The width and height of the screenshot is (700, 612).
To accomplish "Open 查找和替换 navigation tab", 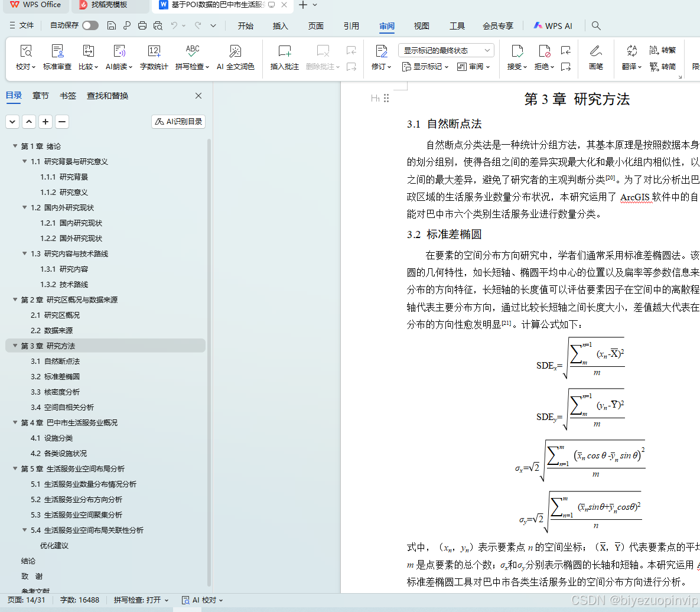I will coord(107,96).
